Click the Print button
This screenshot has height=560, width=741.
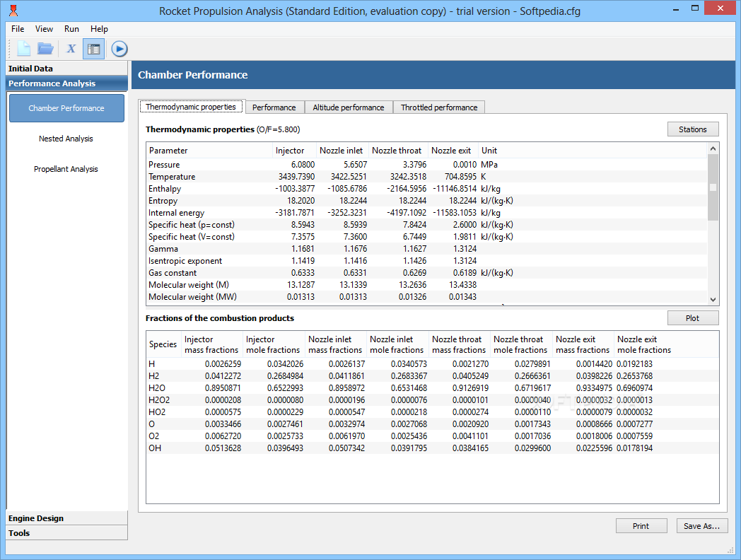[x=641, y=526]
